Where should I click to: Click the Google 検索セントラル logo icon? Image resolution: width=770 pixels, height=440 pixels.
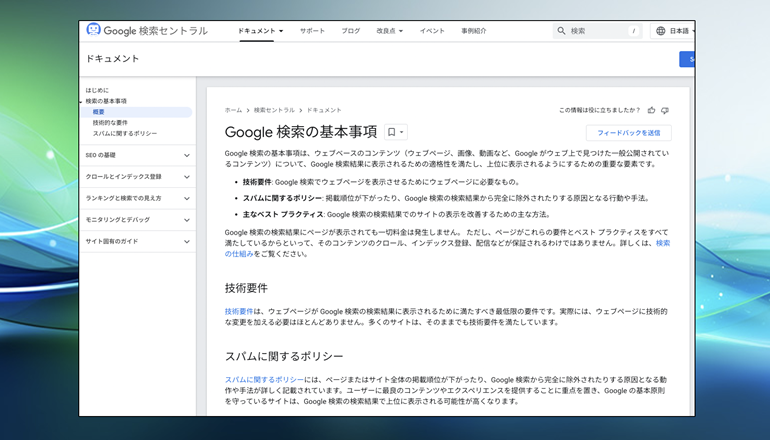(93, 29)
